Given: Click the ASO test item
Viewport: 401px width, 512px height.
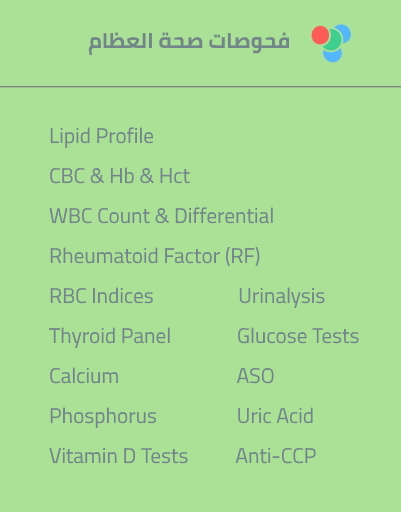Looking at the screenshot, I should (x=255, y=376).
